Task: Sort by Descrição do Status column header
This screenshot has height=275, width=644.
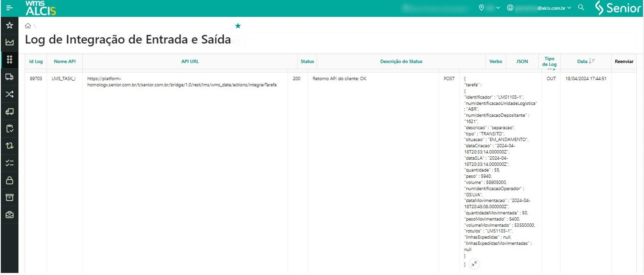Action: 401,61
